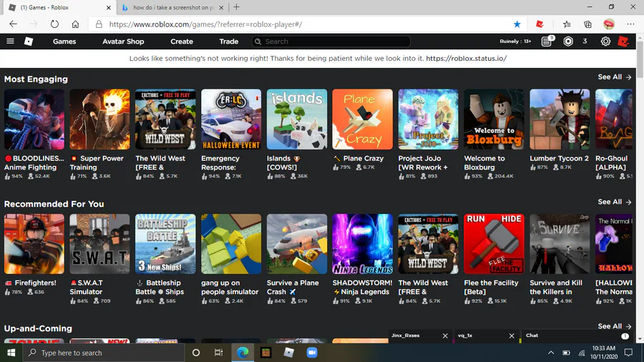Click the Roblox logo home icon
This screenshot has width=644, height=362.
[29, 41]
